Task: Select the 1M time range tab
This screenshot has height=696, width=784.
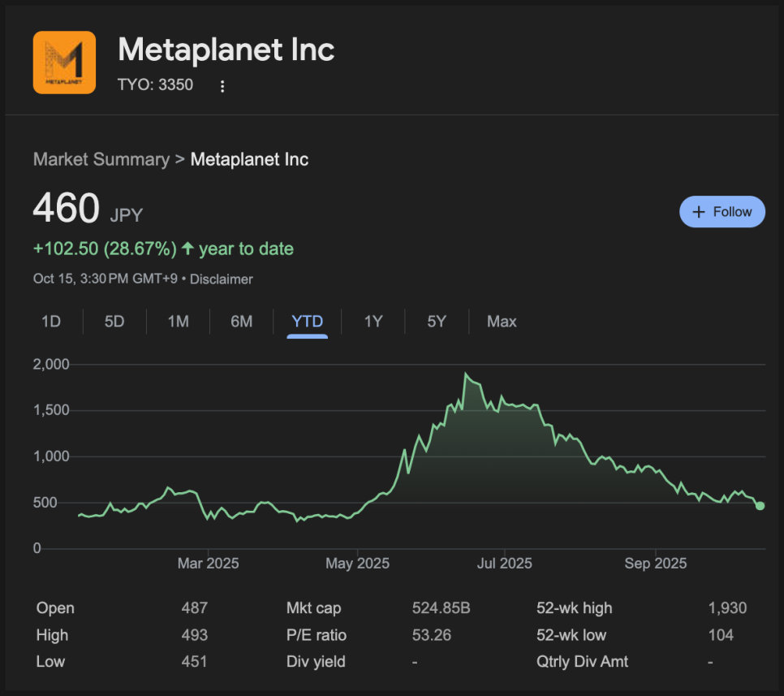Action: (x=178, y=322)
